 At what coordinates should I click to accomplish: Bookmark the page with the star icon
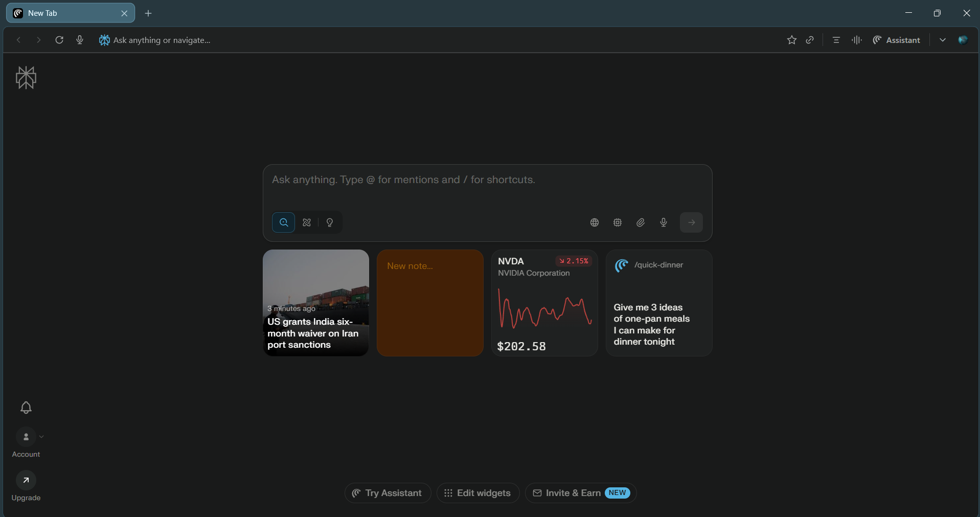click(x=791, y=40)
